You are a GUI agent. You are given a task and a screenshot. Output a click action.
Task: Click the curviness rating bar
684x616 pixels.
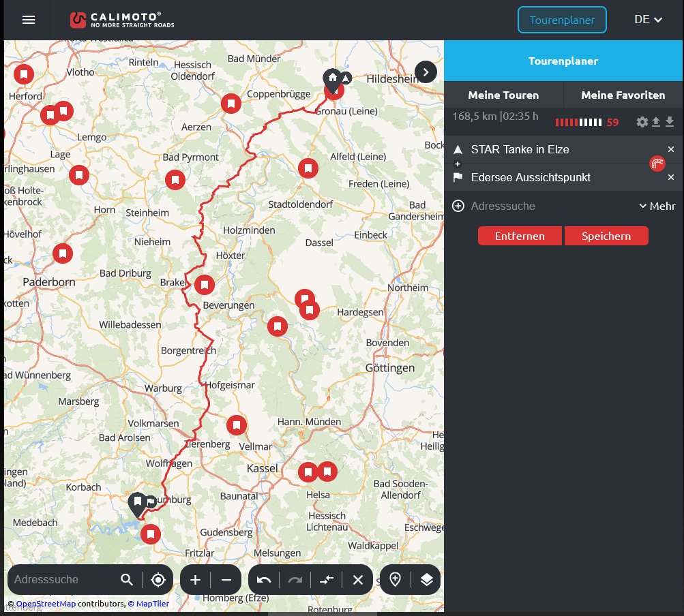tap(578, 123)
